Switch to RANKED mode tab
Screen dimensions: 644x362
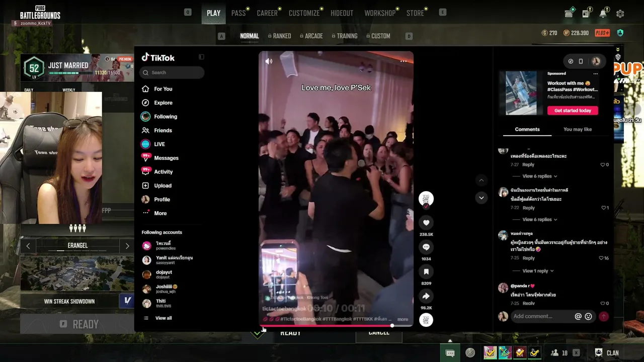[280, 36]
